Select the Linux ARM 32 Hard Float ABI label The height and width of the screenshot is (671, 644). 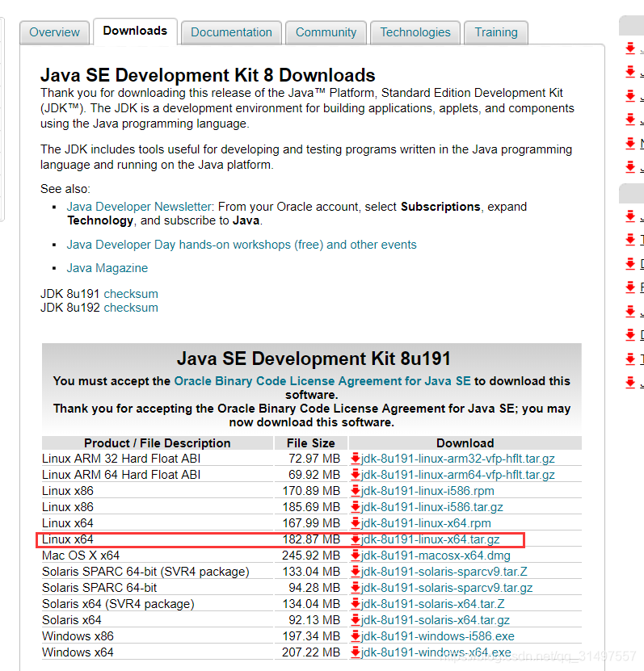121,459
